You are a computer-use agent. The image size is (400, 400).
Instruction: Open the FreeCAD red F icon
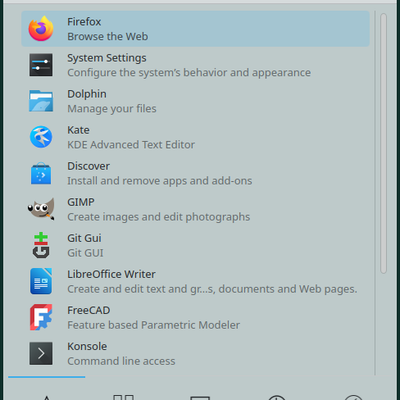(41, 317)
